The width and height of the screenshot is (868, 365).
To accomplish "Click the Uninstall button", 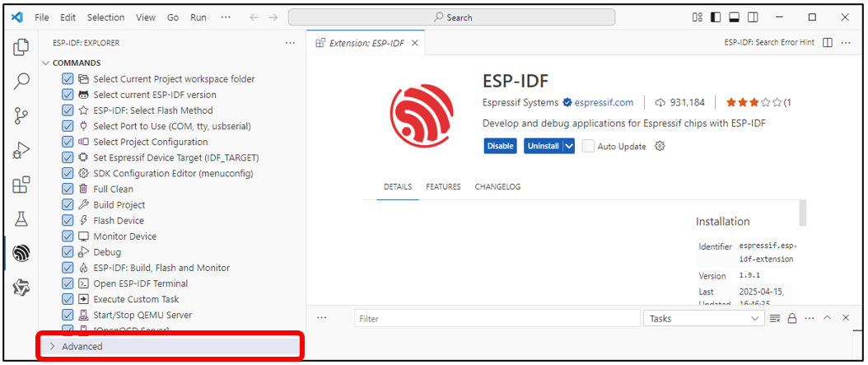I will coord(543,146).
